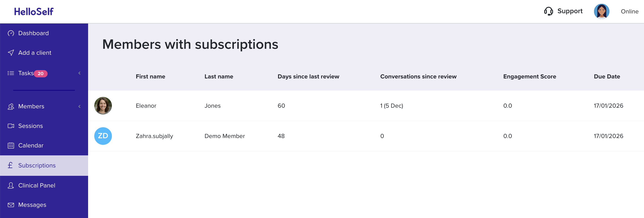
Task: Click the Tasks list icon in sidebar
Action: [x=11, y=73]
